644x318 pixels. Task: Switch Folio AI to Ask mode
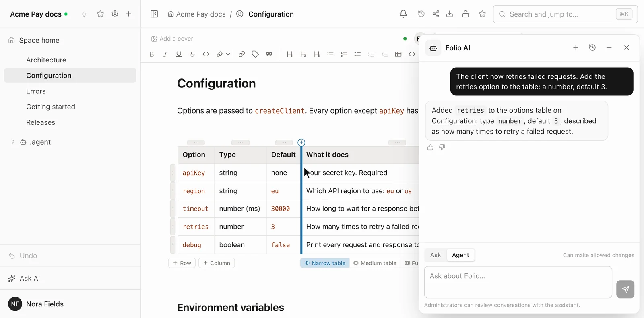click(x=436, y=255)
